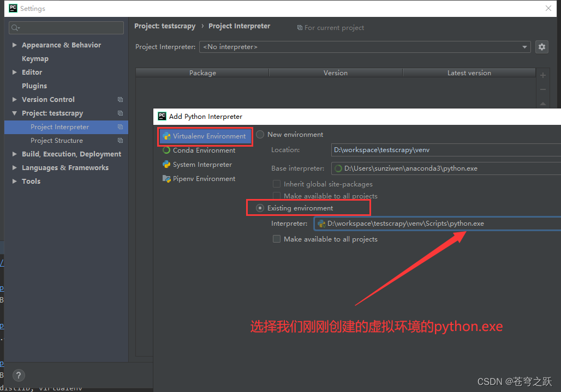Click Project: testscrapy breadcrumb

(x=165, y=26)
